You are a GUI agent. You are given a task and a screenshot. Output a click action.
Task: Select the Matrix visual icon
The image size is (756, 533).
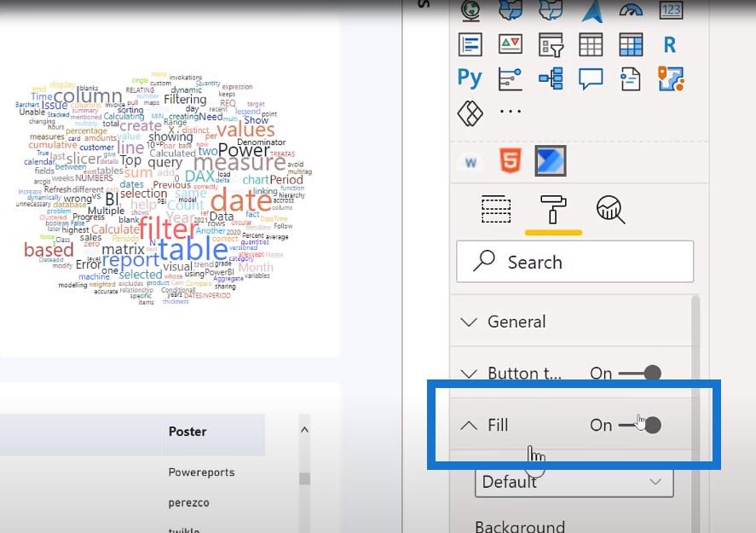(631, 44)
